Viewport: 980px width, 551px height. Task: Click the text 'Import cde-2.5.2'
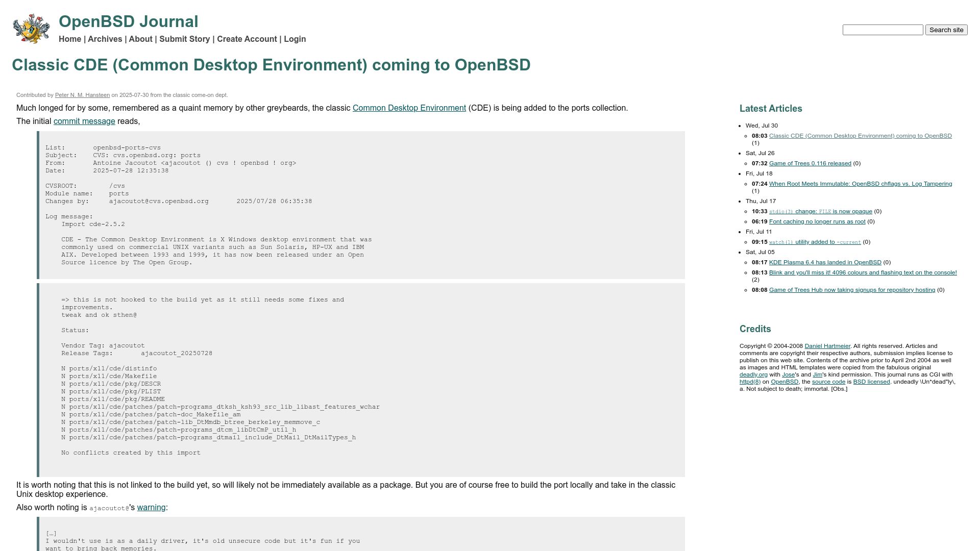coord(93,224)
